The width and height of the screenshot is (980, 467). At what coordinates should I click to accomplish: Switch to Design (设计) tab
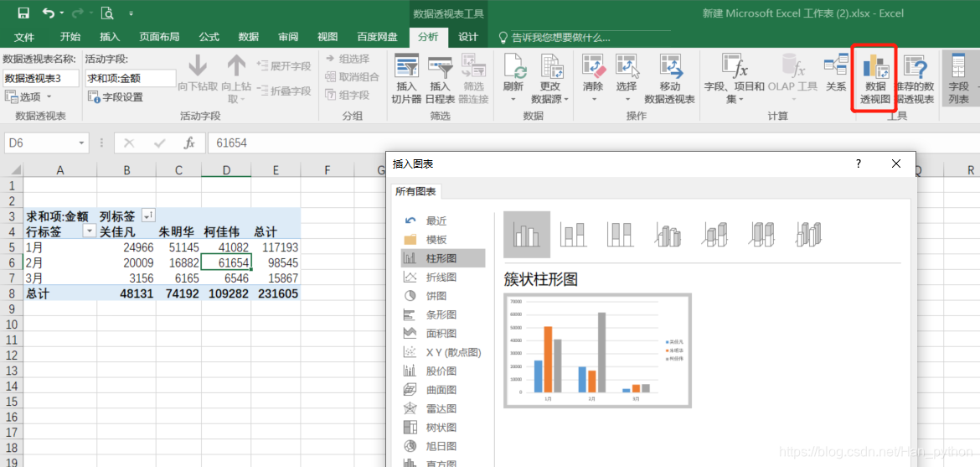pos(468,37)
